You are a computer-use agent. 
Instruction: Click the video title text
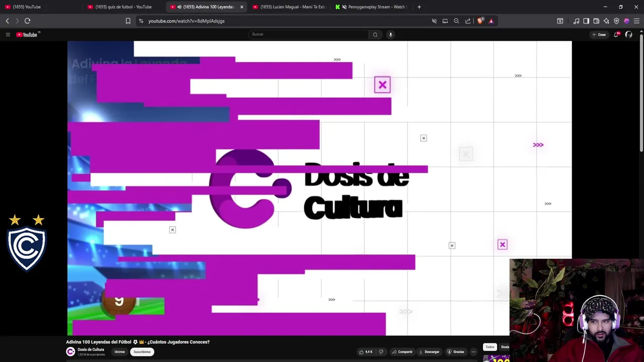point(138,342)
